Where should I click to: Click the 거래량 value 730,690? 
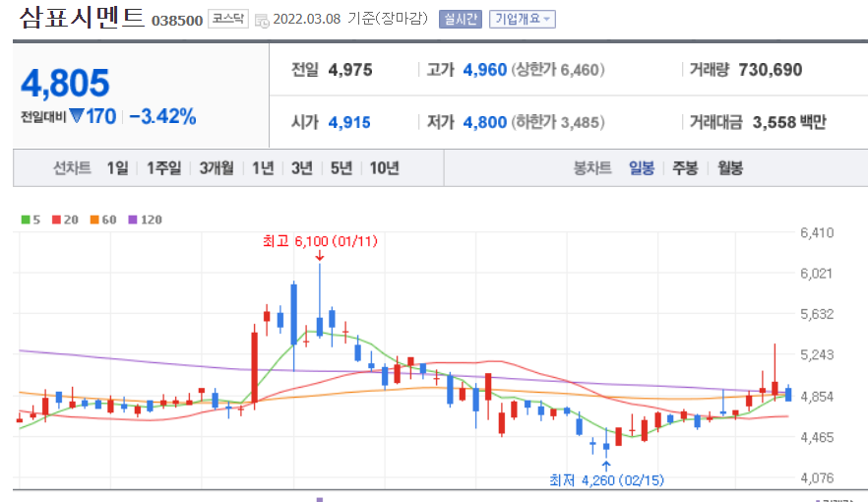[770, 70]
